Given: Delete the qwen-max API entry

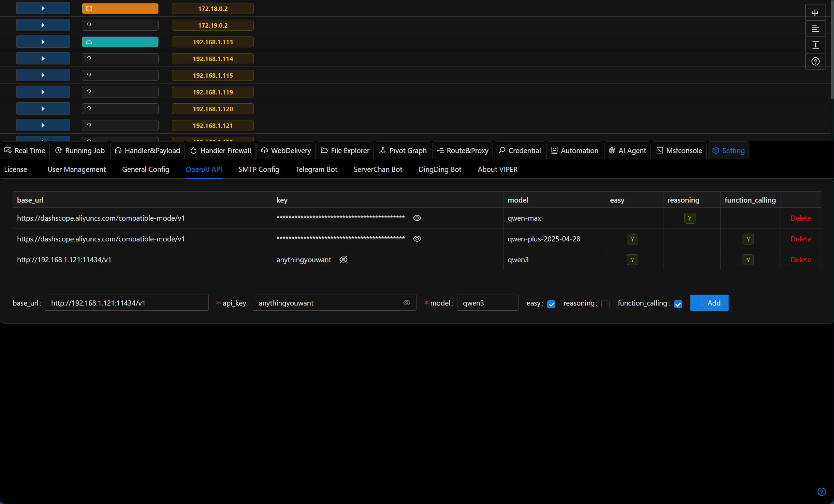Looking at the screenshot, I should click(801, 218).
